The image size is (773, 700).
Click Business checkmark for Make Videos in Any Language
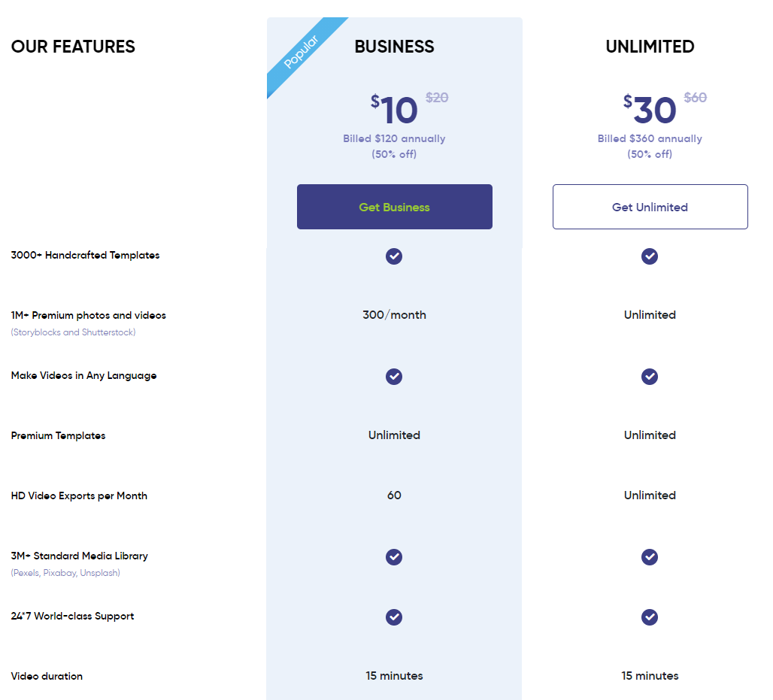394,377
